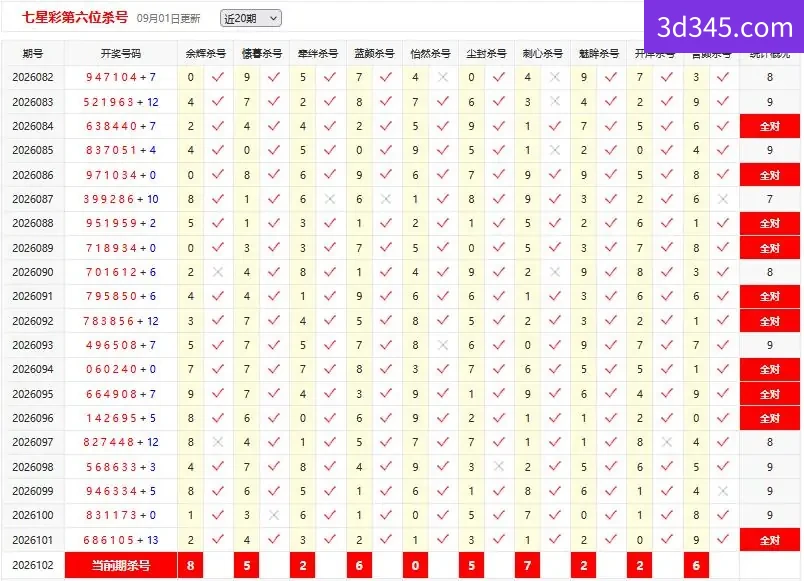Select the 余辉杀号 column header
Image resolution: width=804 pixels, height=581 pixels.
tap(206, 53)
